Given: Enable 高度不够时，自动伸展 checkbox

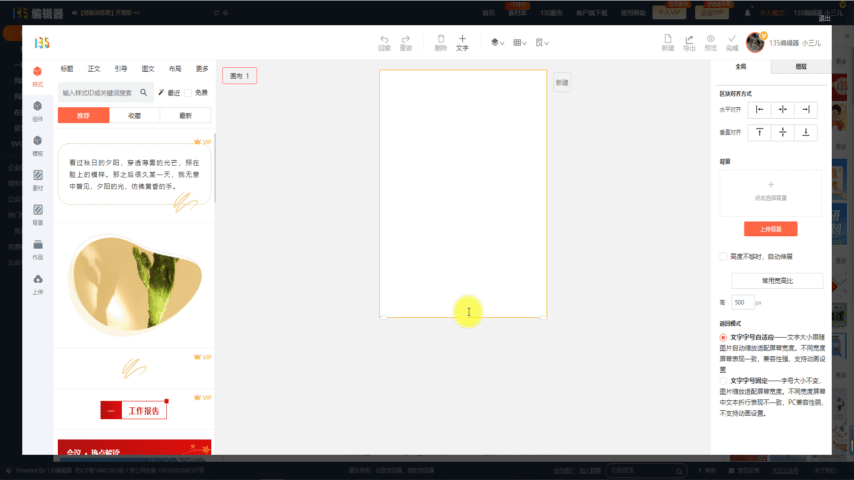Looking at the screenshot, I should 723,257.
